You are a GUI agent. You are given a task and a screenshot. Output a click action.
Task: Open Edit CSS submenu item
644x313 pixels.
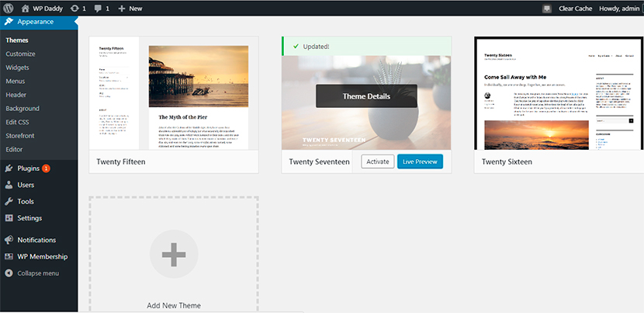click(17, 122)
